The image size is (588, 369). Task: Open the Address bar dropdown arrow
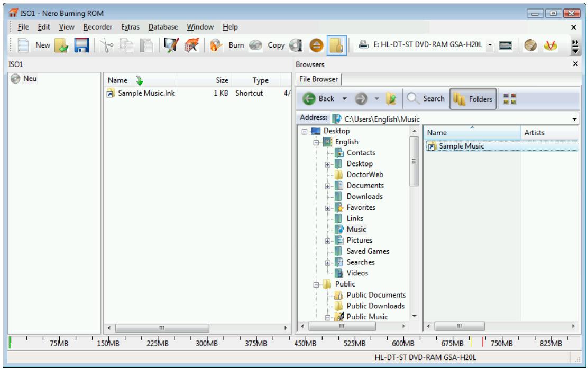[574, 119]
